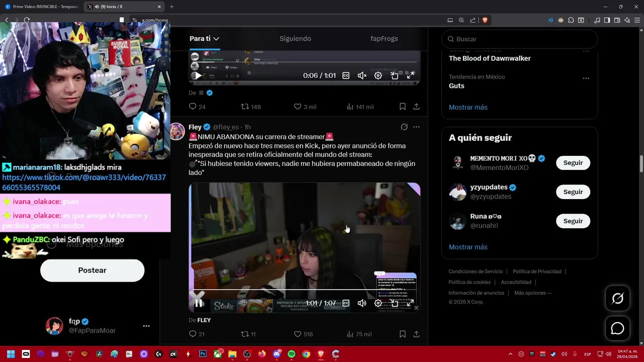
Task: Repost the upper post showing 148 reposts
Action: [x=251, y=107]
